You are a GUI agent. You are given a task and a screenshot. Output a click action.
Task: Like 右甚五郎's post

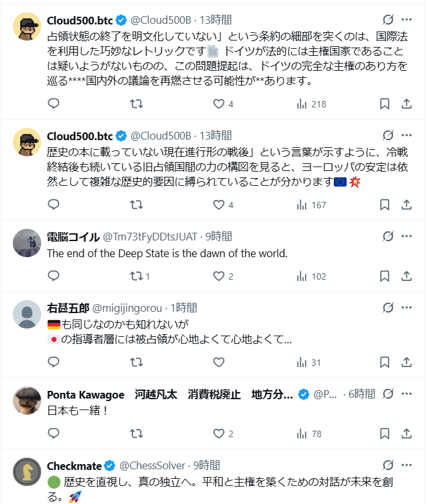219,362
